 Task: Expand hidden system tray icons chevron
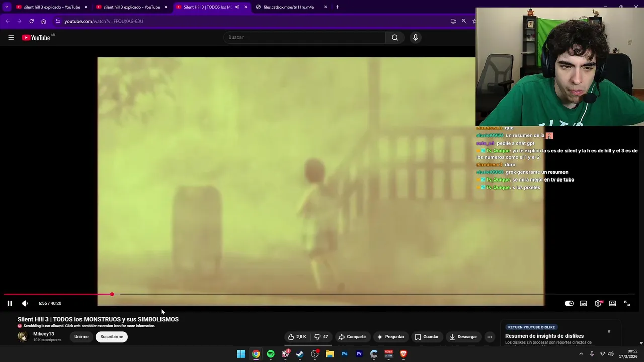(581, 354)
